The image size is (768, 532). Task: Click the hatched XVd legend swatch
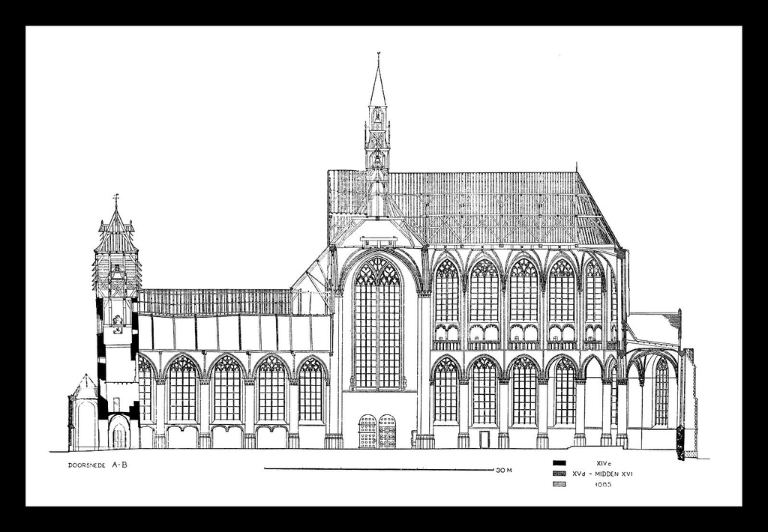pos(559,474)
